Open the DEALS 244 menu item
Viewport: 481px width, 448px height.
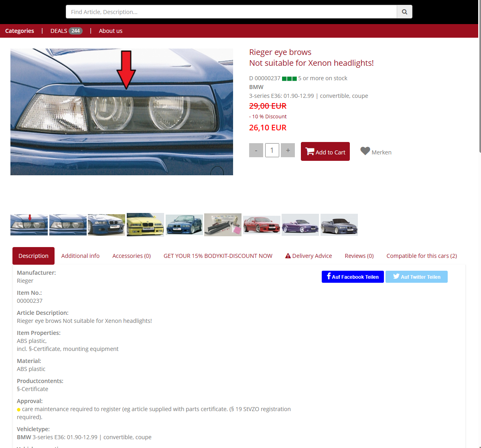click(x=66, y=31)
